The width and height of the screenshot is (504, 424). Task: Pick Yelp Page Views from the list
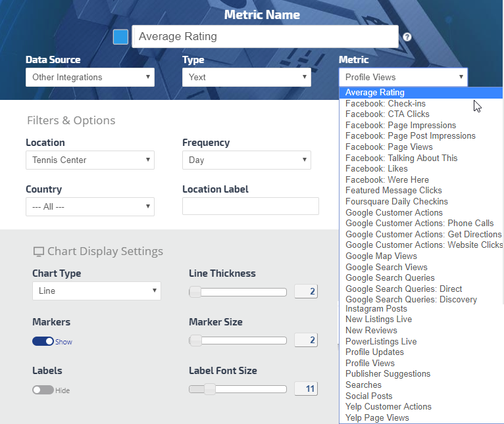pyautogui.click(x=377, y=418)
